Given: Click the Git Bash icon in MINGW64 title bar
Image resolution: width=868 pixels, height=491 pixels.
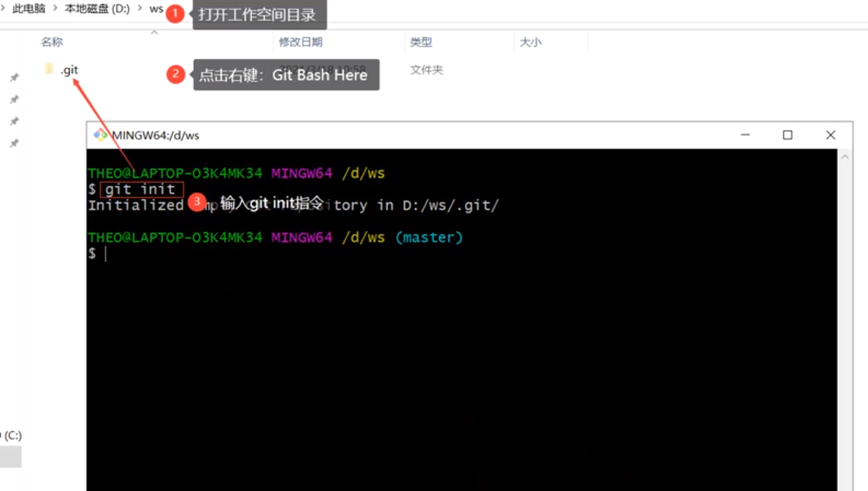Looking at the screenshot, I should pyautogui.click(x=100, y=135).
